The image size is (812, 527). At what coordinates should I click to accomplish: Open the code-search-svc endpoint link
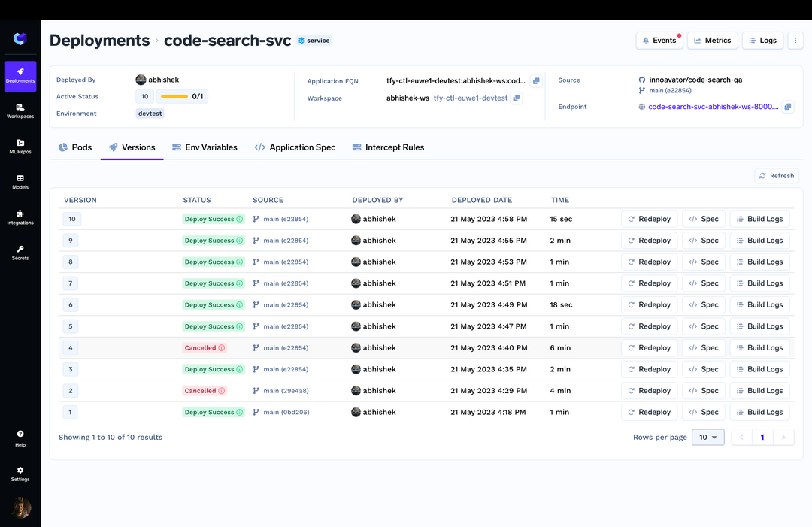pyautogui.click(x=713, y=107)
